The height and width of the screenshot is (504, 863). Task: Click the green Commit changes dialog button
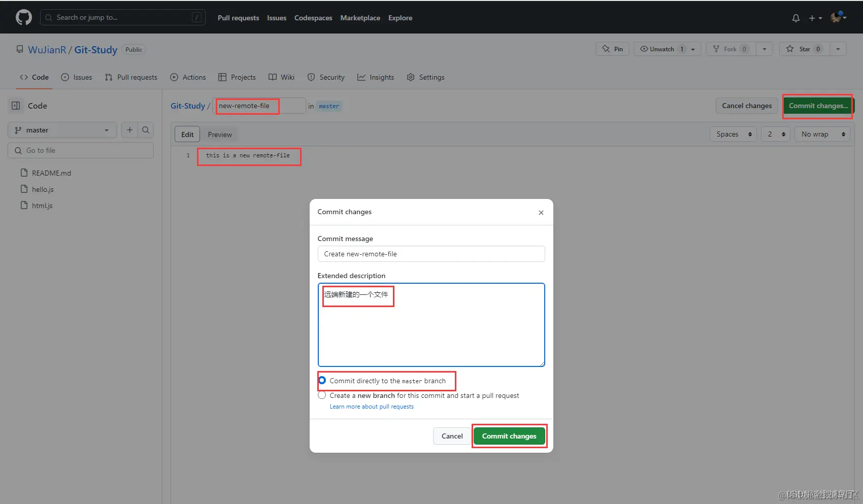(509, 436)
